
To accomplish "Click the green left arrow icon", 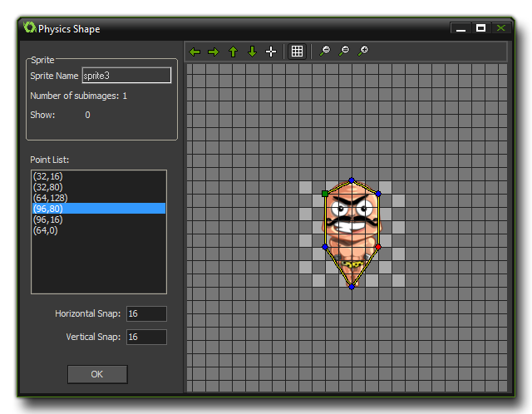I will click(195, 52).
